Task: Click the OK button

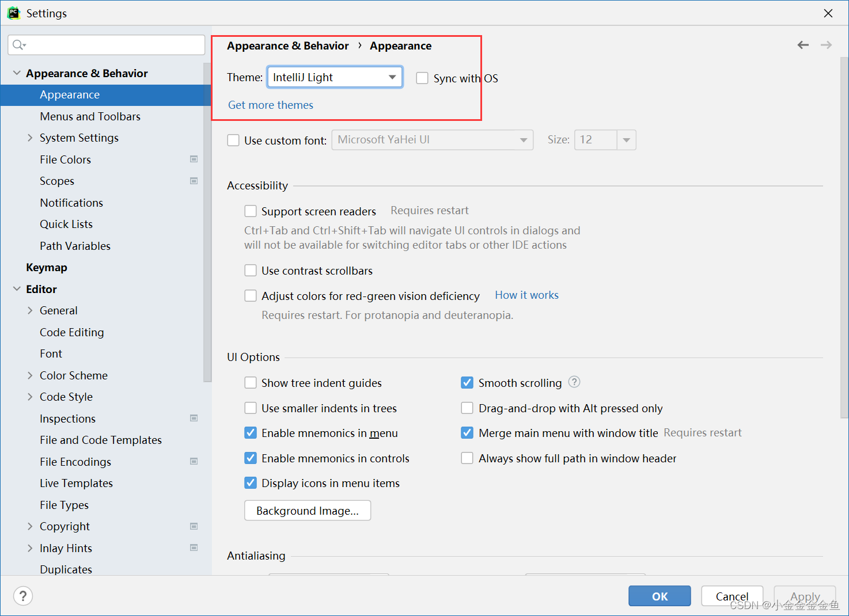Action: [x=660, y=596]
